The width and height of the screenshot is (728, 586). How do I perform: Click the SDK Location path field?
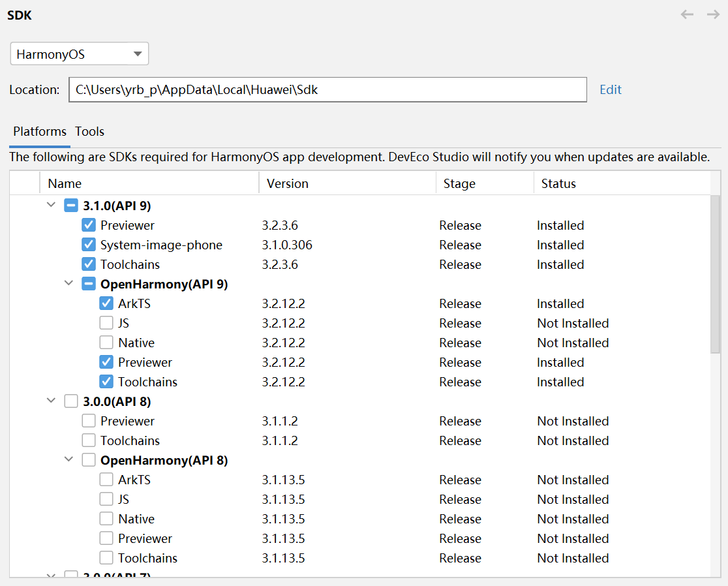point(327,89)
